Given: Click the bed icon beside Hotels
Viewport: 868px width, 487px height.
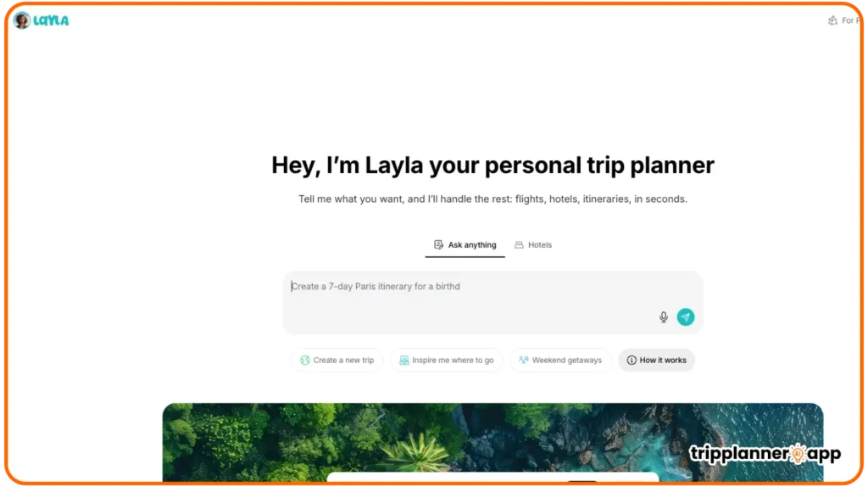Looking at the screenshot, I should coord(519,245).
